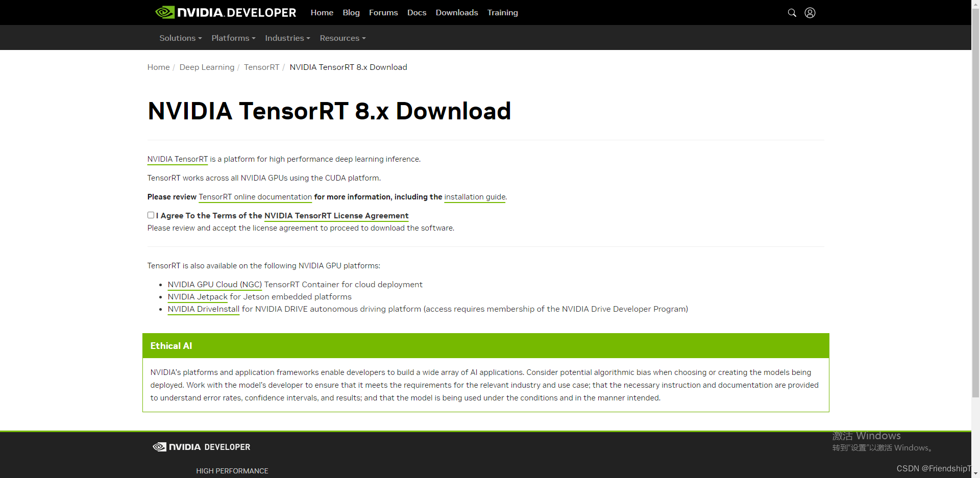Click the TensorRT breadcrumb link

[x=261, y=67]
